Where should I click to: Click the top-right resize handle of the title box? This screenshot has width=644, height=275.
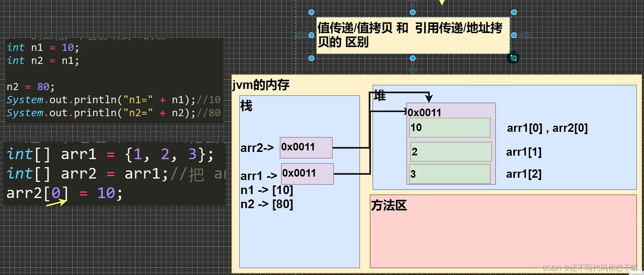(514, 12)
